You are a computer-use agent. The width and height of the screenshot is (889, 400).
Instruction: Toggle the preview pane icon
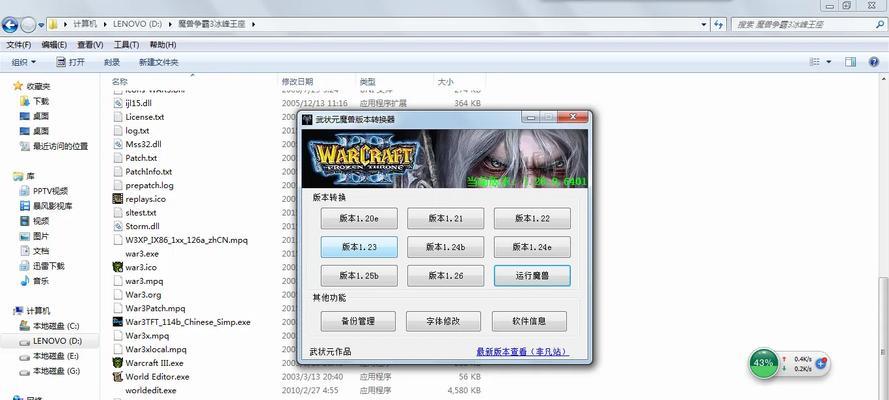pyautogui.click(x=850, y=62)
